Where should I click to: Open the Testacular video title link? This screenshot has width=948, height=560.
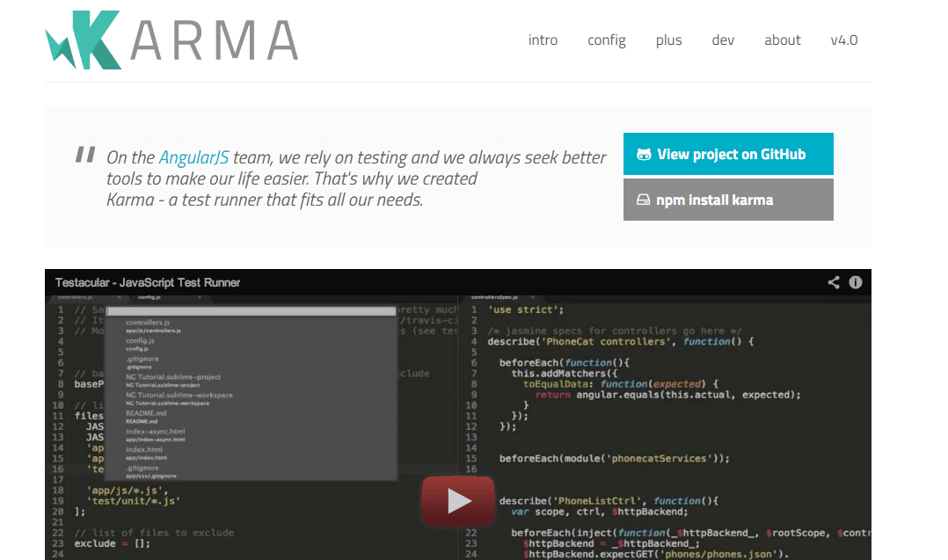[x=148, y=282]
